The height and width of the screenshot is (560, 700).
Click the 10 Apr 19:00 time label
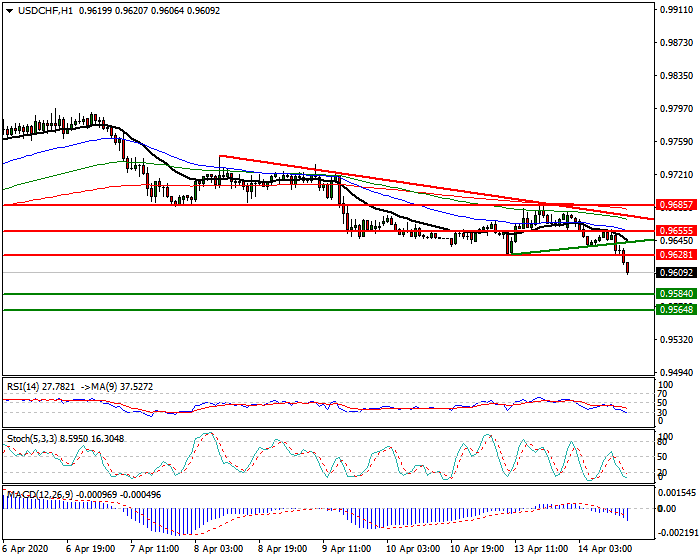click(477, 549)
